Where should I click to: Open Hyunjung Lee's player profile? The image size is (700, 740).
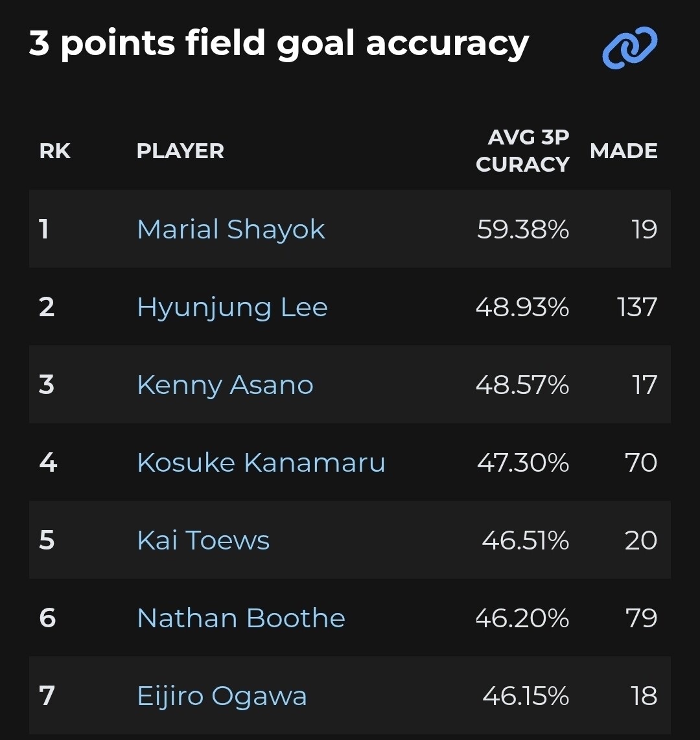232,307
